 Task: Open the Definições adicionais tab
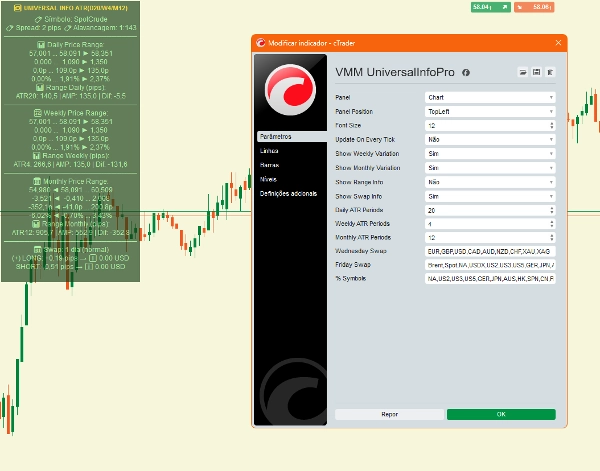[x=288, y=194]
